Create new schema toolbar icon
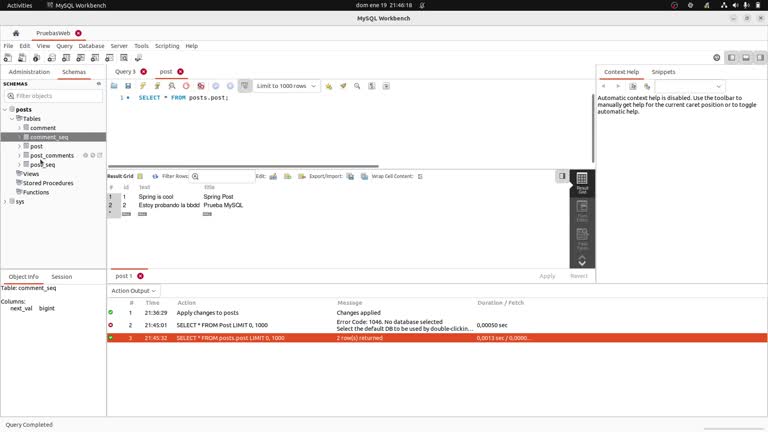Image resolution: width=768 pixels, height=432 pixels. [x=51, y=58]
